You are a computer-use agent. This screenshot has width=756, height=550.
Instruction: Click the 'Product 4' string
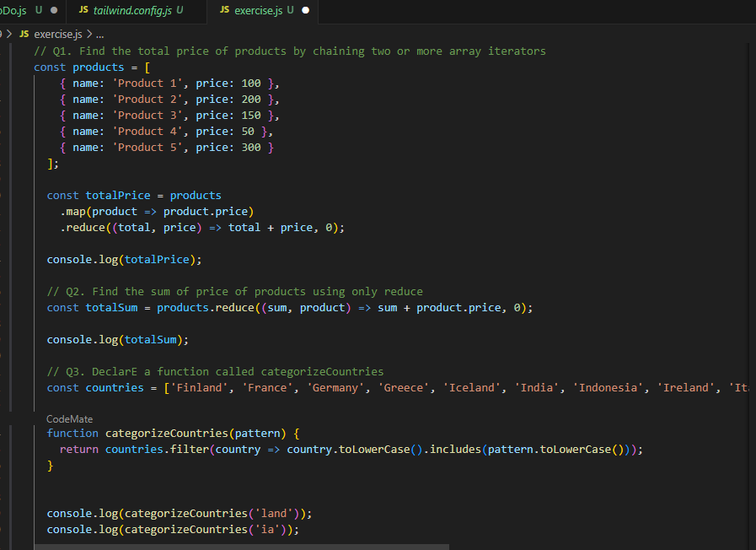[x=147, y=132]
